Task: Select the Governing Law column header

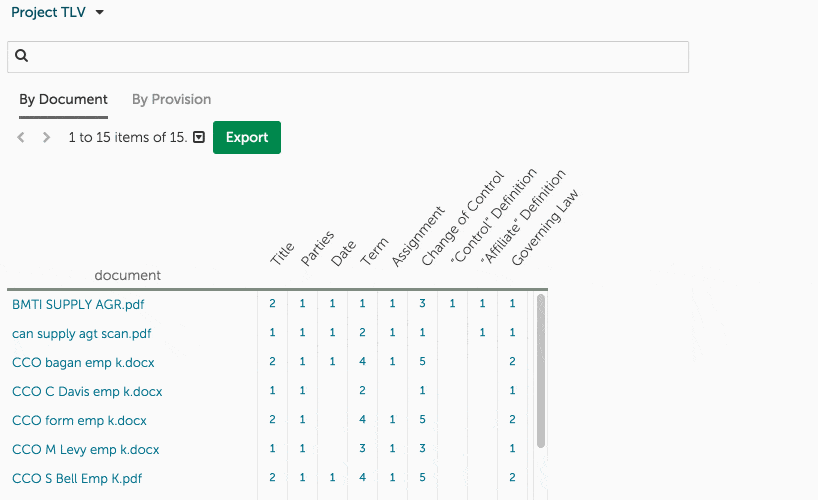Action: (545, 228)
